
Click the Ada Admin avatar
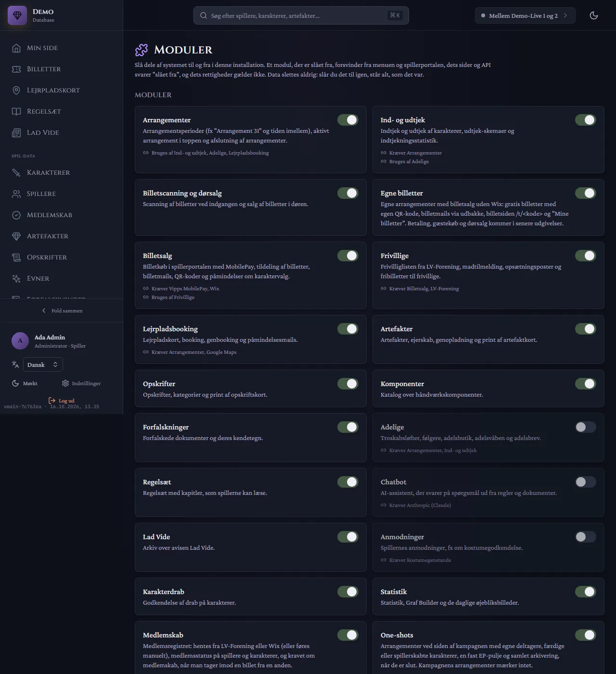(20, 341)
